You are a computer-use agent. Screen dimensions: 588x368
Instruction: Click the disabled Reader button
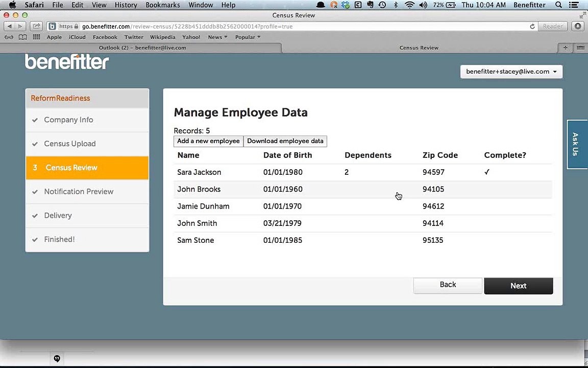tap(552, 26)
